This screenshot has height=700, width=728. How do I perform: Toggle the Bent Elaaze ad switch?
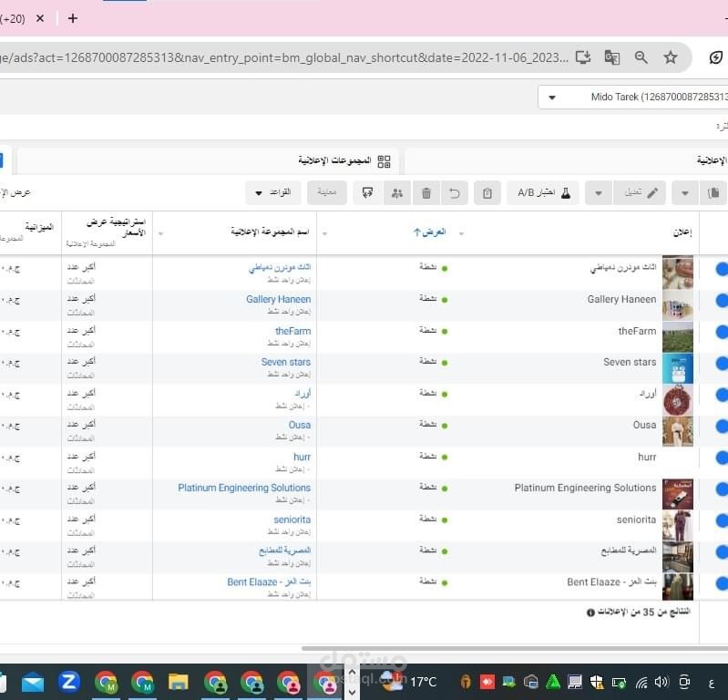[722, 583]
